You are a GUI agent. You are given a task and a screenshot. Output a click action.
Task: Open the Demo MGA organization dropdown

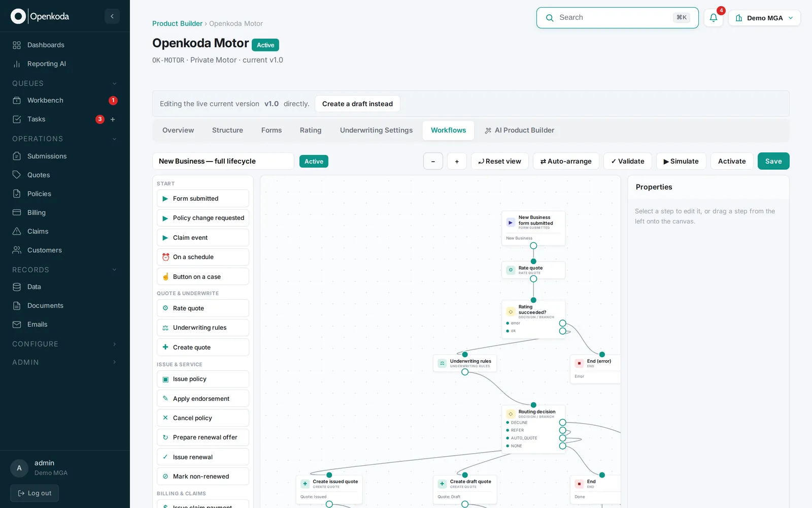coord(764,18)
